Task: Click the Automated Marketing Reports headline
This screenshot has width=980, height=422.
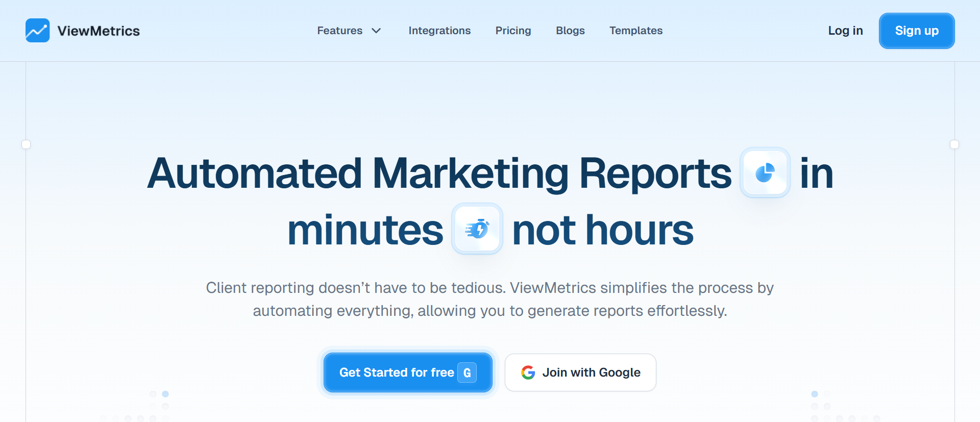Action: coord(439,173)
